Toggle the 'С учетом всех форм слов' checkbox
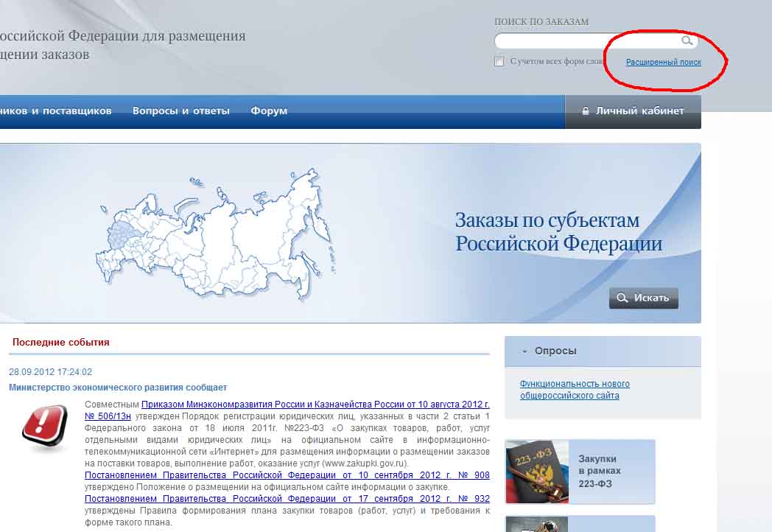The width and height of the screenshot is (772, 532). coord(499,62)
